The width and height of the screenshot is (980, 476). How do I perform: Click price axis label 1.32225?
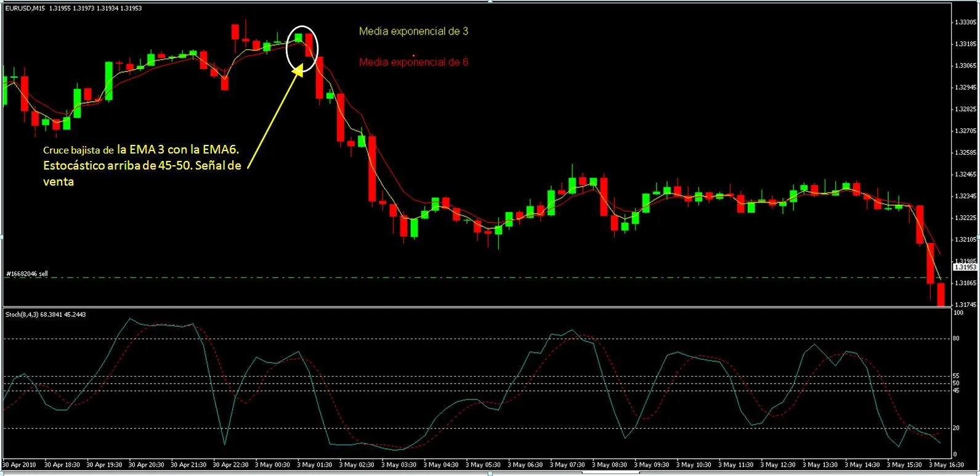coord(965,218)
